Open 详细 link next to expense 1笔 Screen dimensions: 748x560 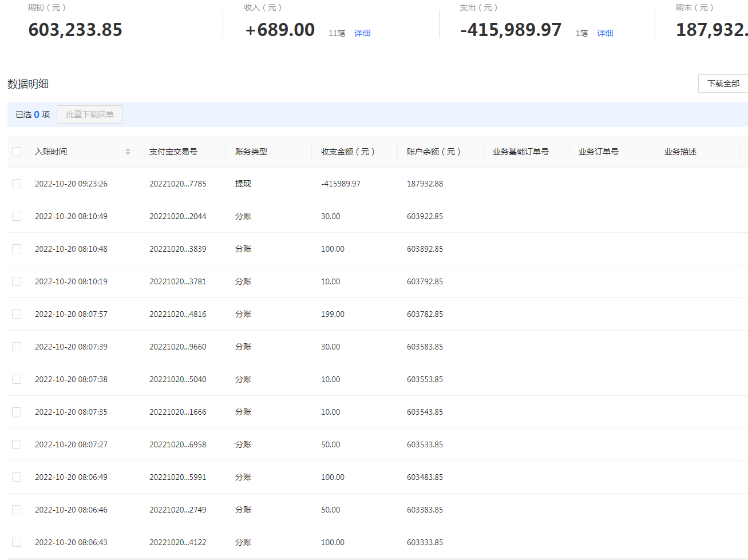(605, 33)
